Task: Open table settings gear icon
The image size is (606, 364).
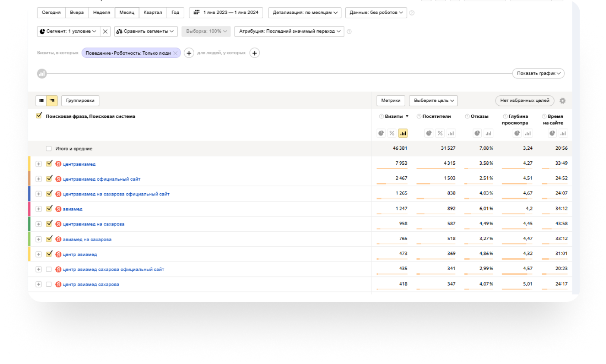Action: pos(562,100)
